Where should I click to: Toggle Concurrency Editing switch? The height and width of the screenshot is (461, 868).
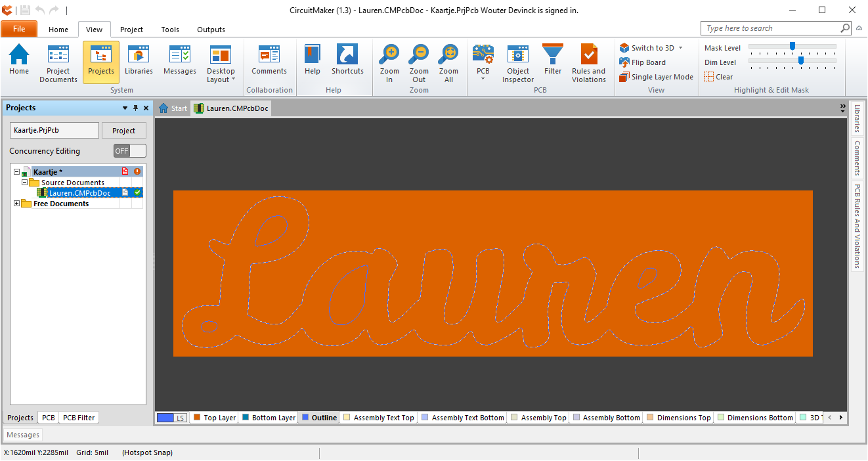click(x=130, y=151)
